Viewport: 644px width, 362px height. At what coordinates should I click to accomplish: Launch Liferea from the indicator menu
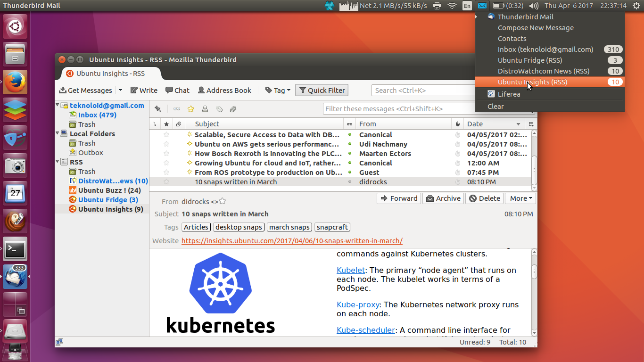click(550, 94)
